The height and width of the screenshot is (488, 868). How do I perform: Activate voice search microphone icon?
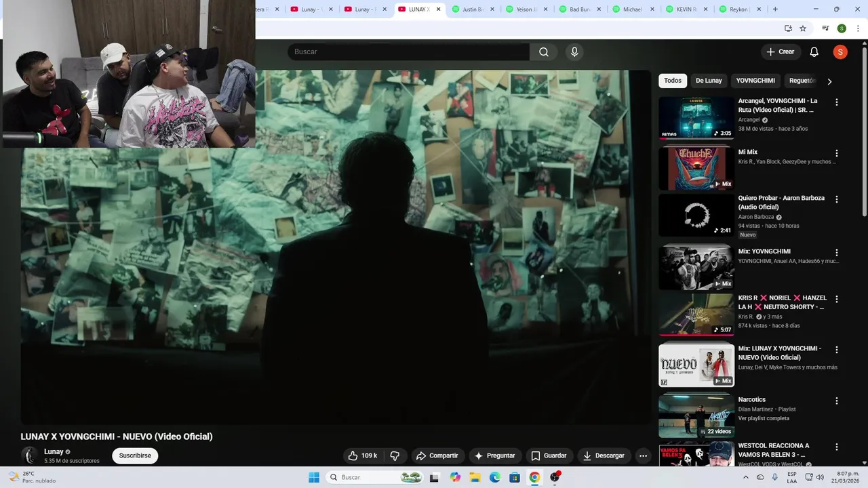[x=574, y=52]
